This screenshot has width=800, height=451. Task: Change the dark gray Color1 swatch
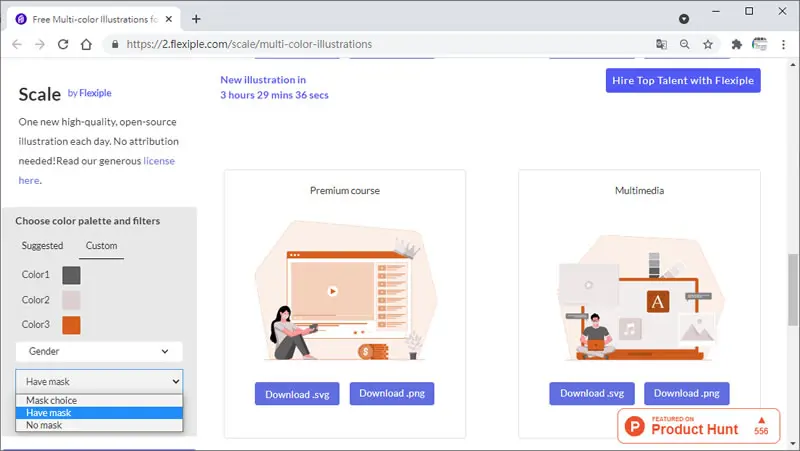click(71, 275)
